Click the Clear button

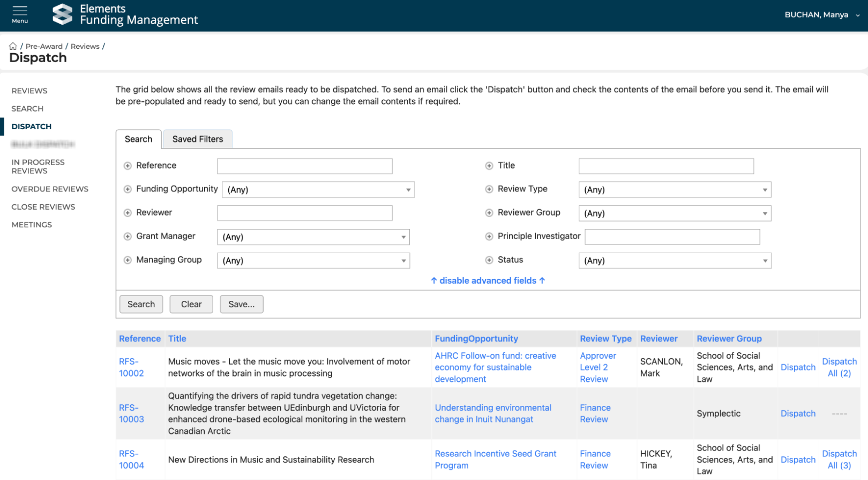(191, 304)
